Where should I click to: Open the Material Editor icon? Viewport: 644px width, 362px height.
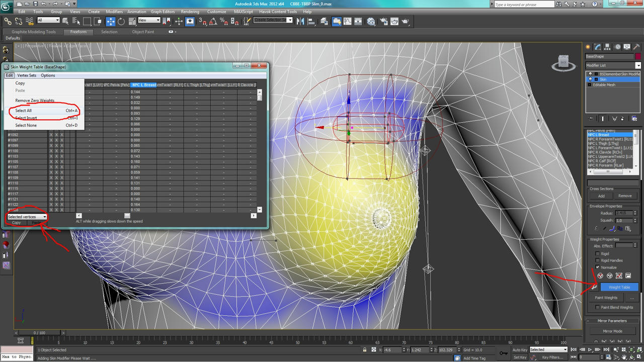coord(371,21)
